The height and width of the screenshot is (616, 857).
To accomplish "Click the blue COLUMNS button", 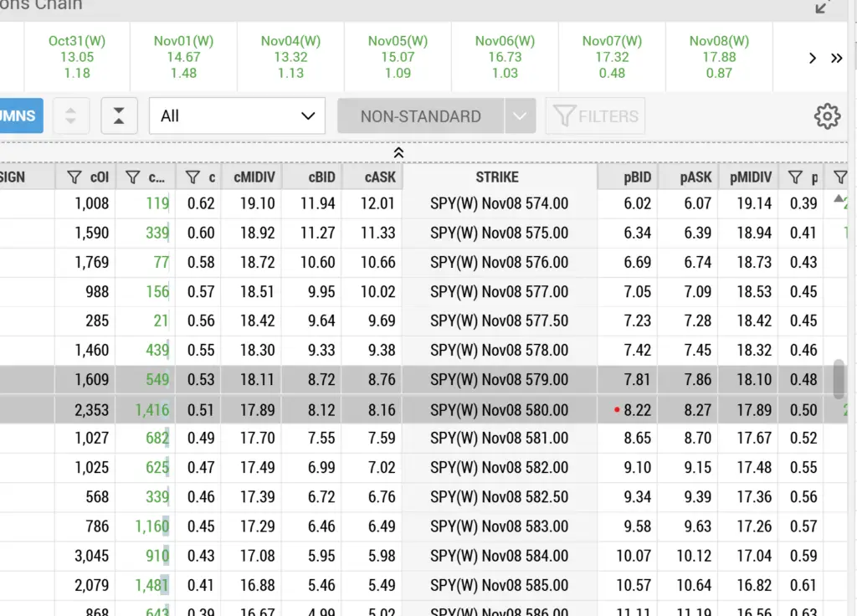I will [x=21, y=116].
